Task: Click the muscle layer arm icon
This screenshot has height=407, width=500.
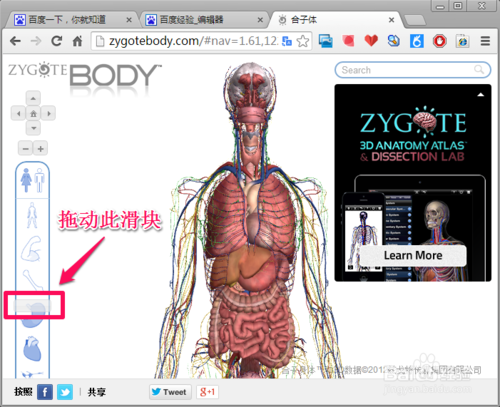Action: (x=32, y=249)
